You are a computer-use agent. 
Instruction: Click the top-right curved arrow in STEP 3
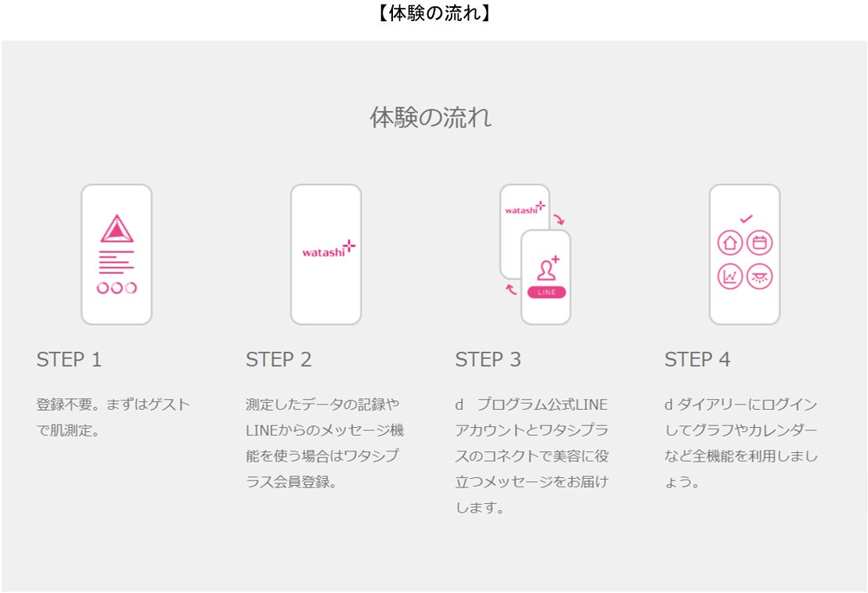(559, 220)
